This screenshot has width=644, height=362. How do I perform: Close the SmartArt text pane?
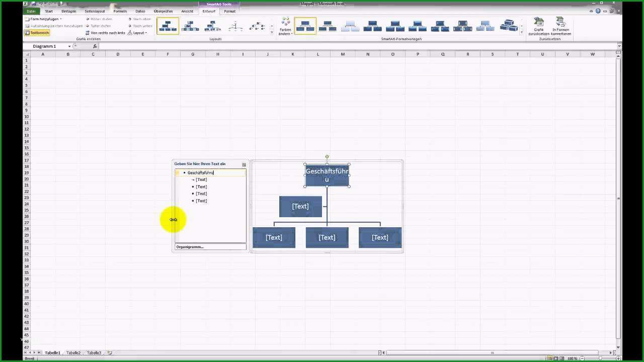tap(244, 164)
